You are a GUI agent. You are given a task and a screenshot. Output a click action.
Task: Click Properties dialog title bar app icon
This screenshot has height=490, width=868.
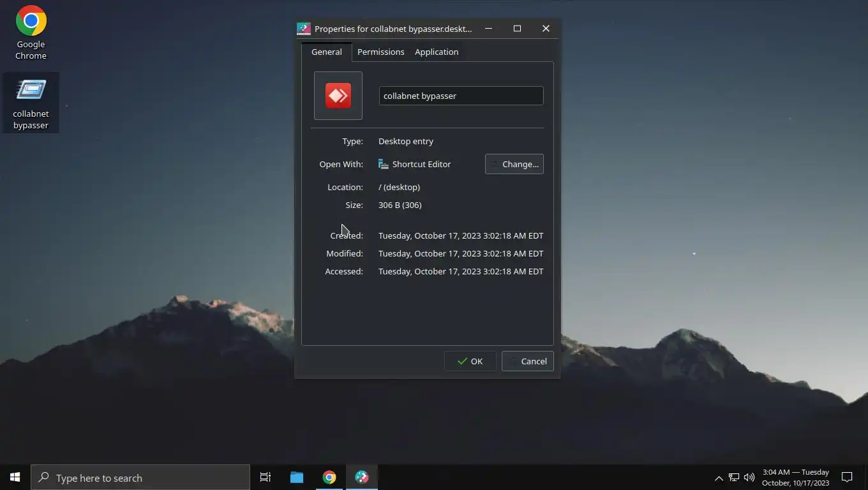click(304, 29)
